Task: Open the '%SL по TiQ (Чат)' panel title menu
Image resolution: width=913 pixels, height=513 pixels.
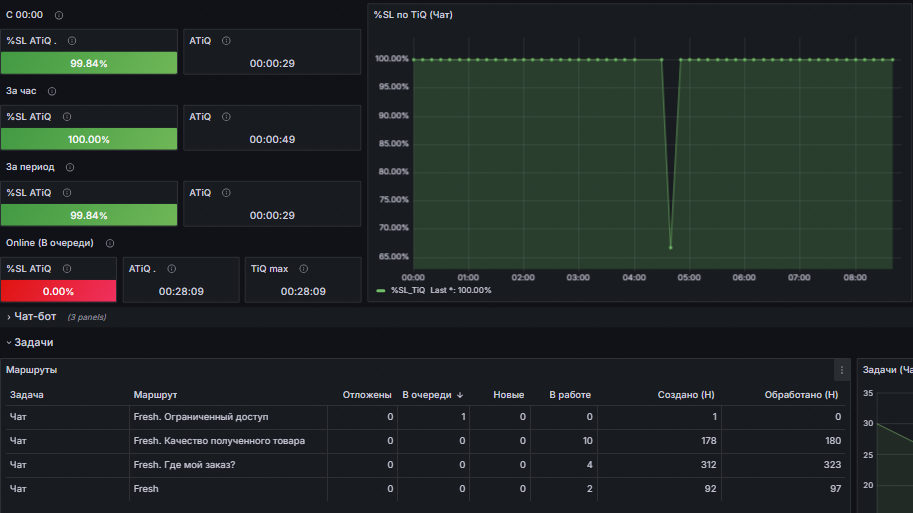Action: point(413,15)
